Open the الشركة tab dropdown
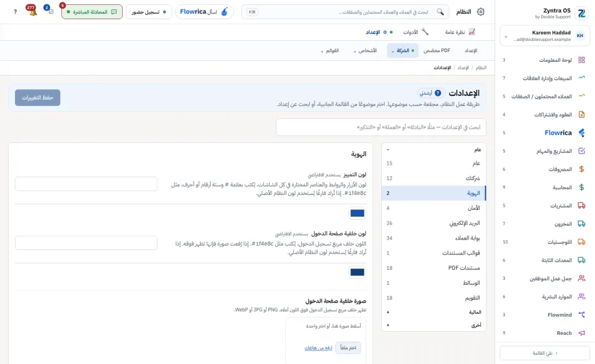This screenshot has width=595, height=364. [403, 50]
